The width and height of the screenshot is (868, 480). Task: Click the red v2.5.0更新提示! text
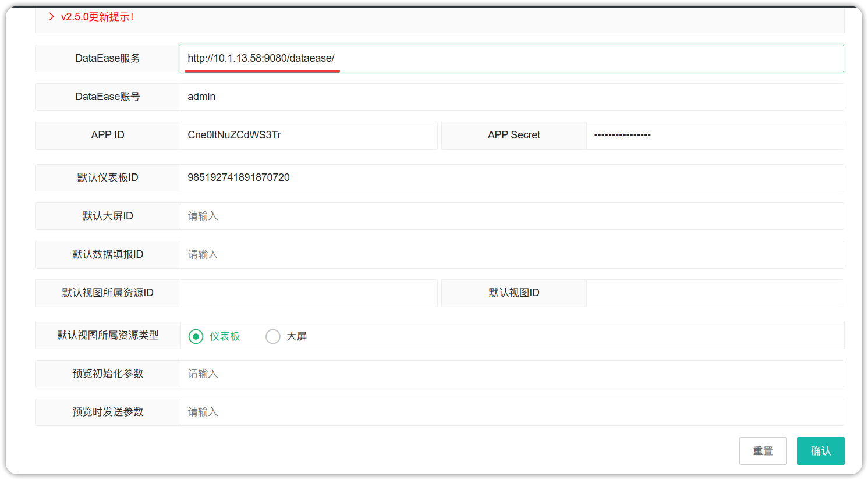tap(97, 17)
